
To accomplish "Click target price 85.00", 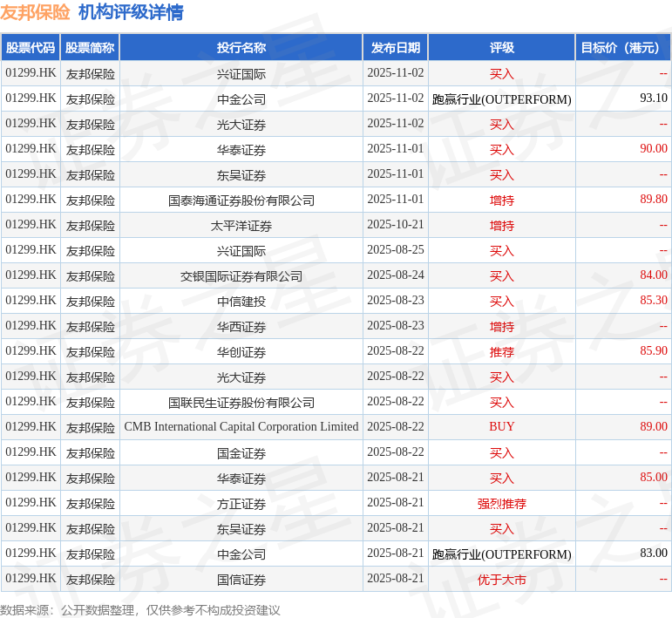I will (x=654, y=478).
